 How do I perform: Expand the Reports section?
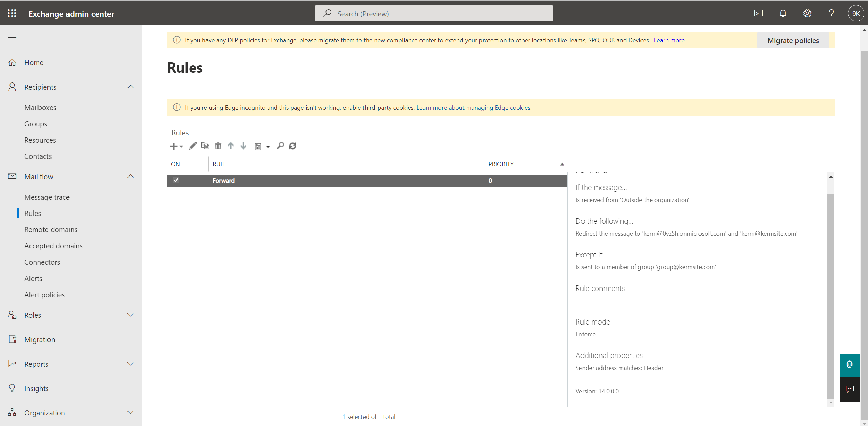pos(131,364)
